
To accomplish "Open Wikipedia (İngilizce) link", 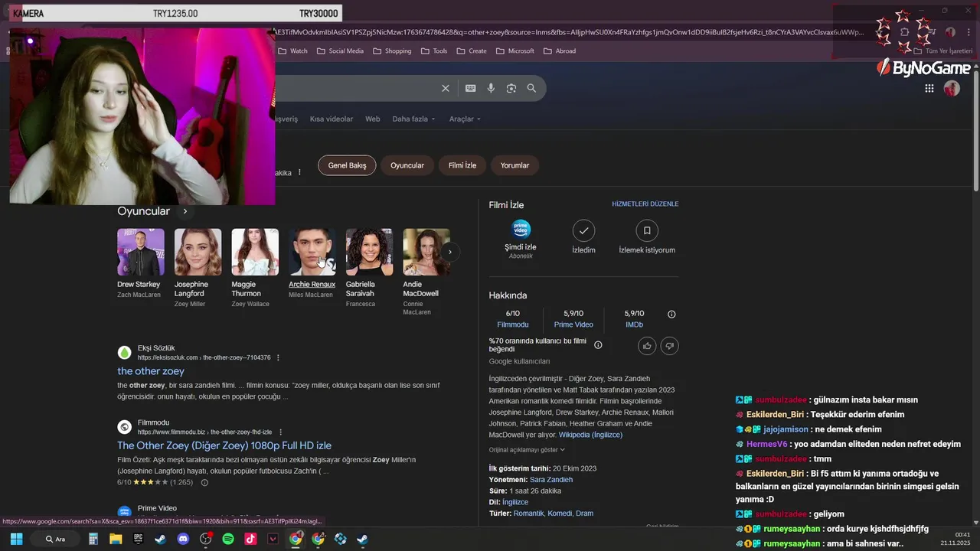I will point(590,435).
